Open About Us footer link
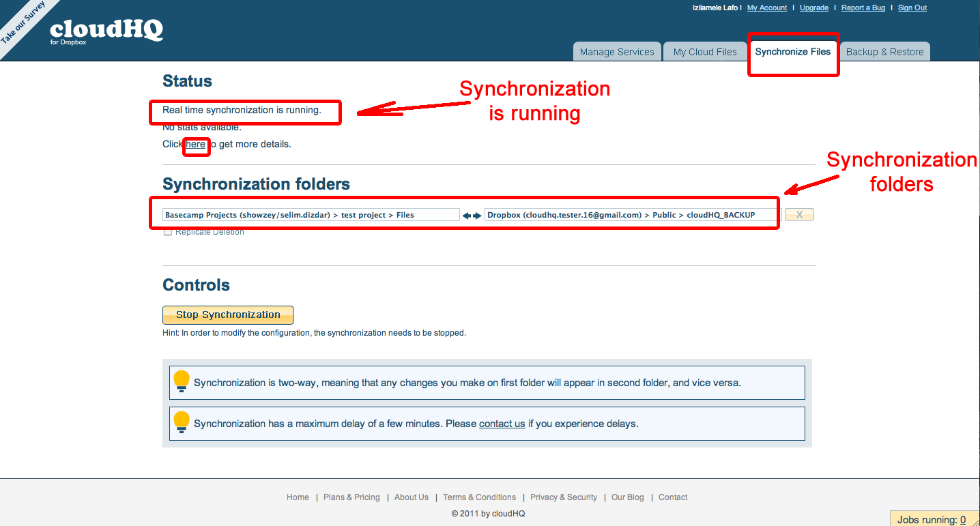980x526 pixels. 412,497
